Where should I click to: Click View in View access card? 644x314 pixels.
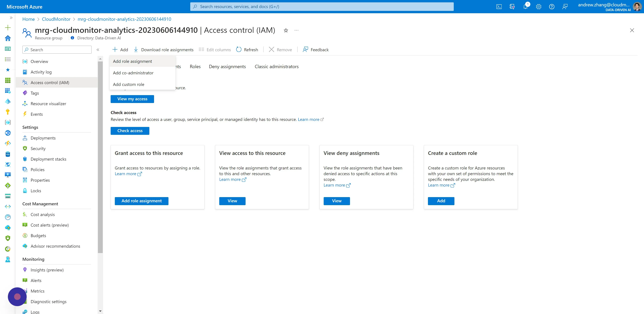pyautogui.click(x=232, y=201)
